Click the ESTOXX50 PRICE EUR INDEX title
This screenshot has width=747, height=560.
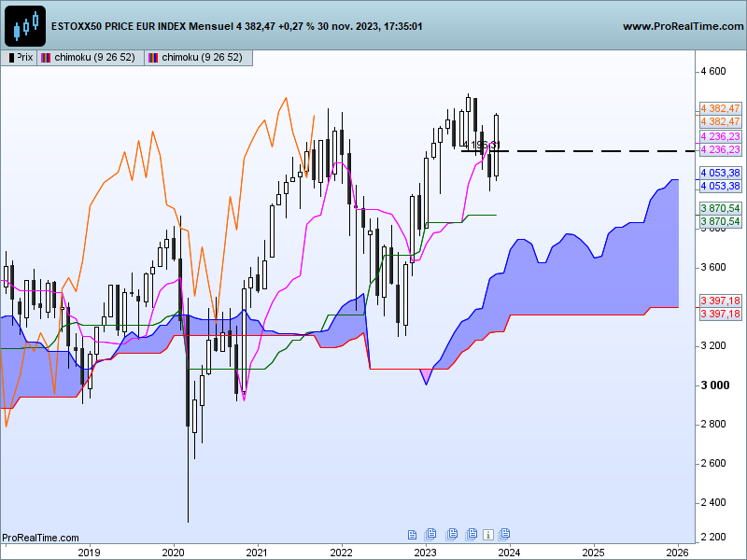(x=119, y=26)
